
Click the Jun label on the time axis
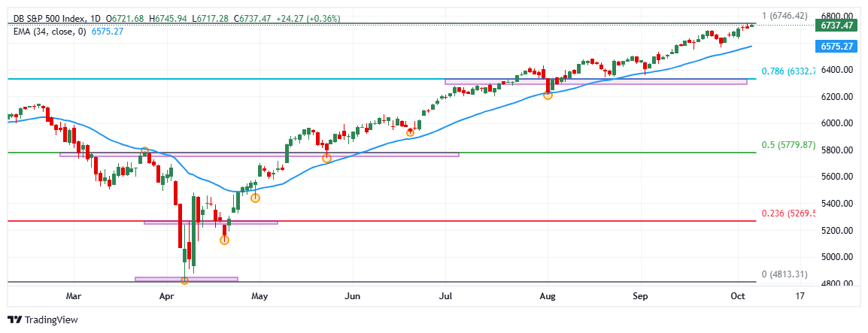pyautogui.click(x=351, y=296)
